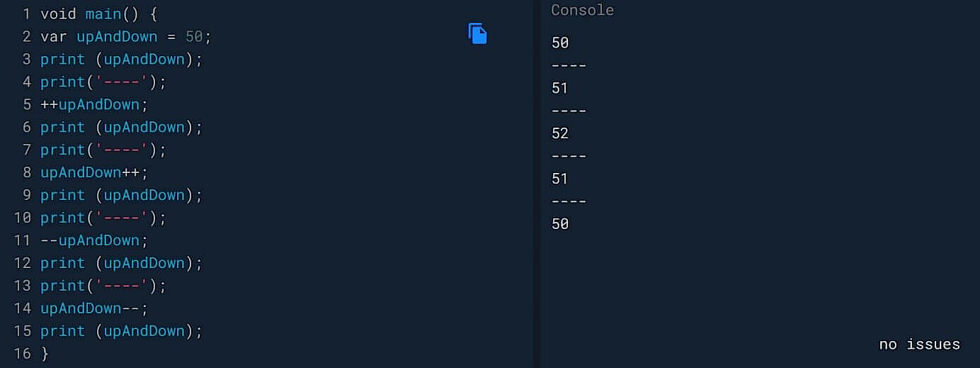Click the copy code icon
Image resolution: width=980 pixels, height=368 pixels.
[478, 33]
